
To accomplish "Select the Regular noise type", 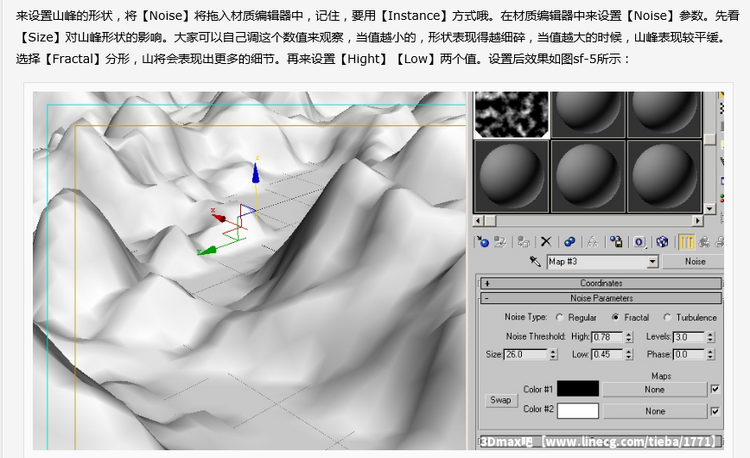I will (559, 317).
